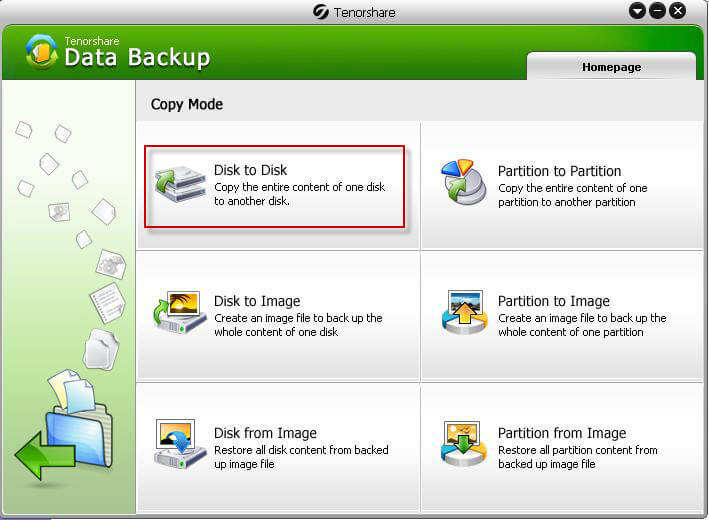Close the Tenorshare Data Backup window
This screenshot has height=520, width=709.
click(x=678, y=11)
